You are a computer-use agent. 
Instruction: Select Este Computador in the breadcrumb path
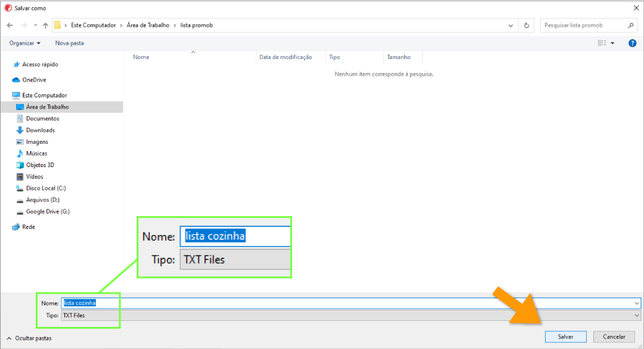tap(93, 26)
